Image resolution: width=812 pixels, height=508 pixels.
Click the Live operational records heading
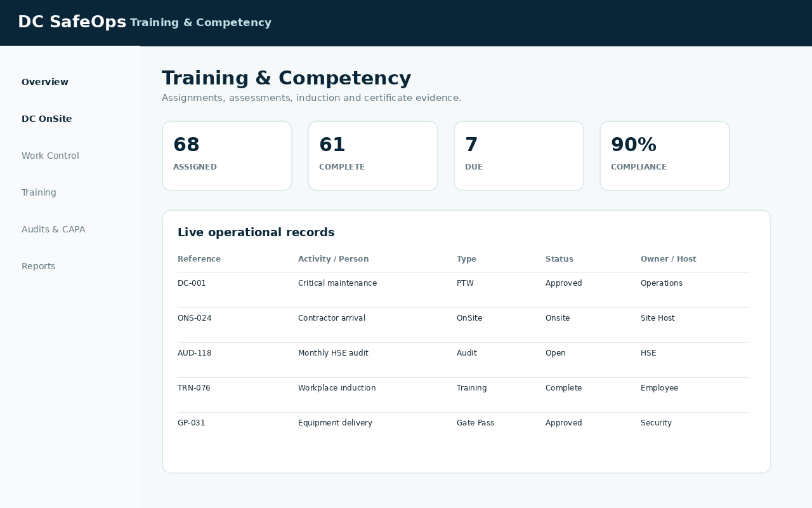coord(256,232)
